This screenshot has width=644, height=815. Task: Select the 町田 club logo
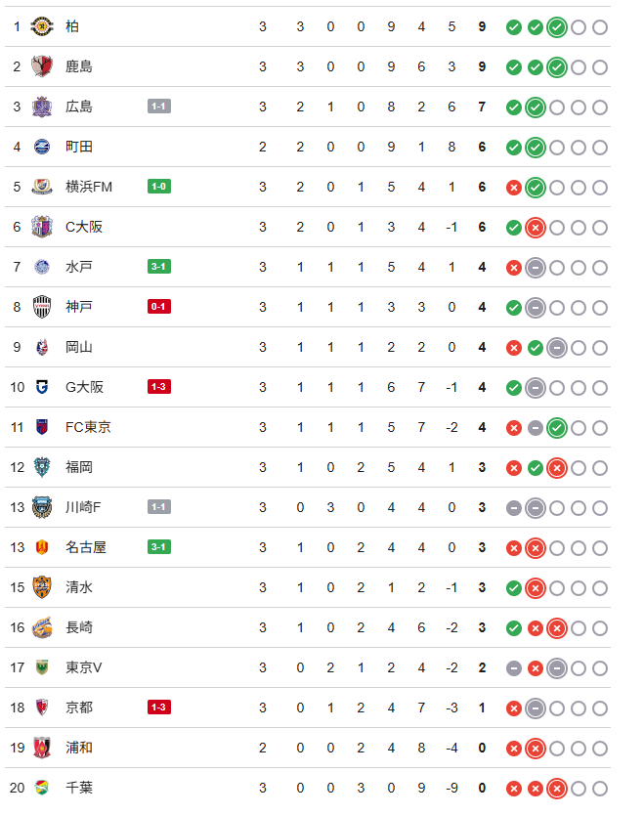(x=42, y=147)
